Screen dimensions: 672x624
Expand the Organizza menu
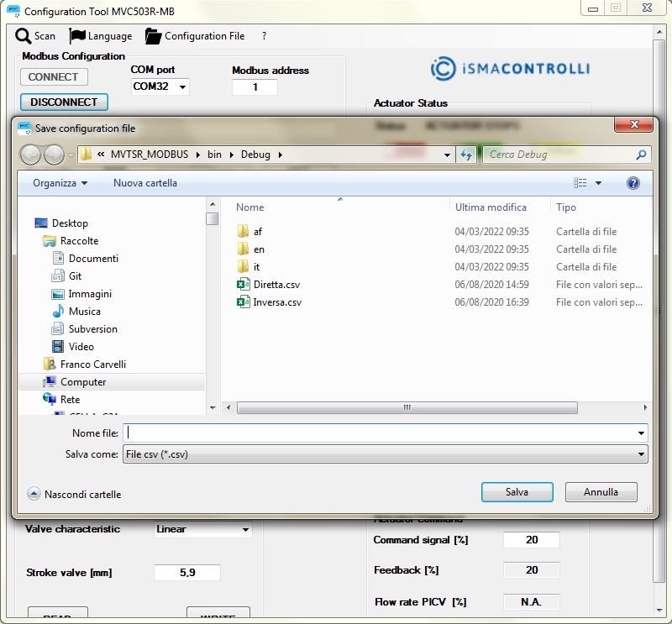(60, 183)
